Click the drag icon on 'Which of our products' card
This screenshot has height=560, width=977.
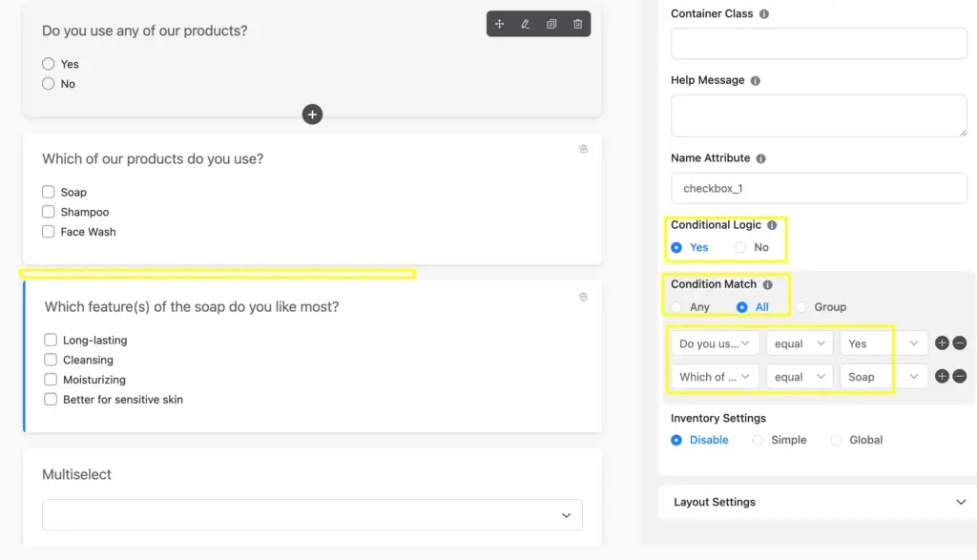tap(583, 150)
